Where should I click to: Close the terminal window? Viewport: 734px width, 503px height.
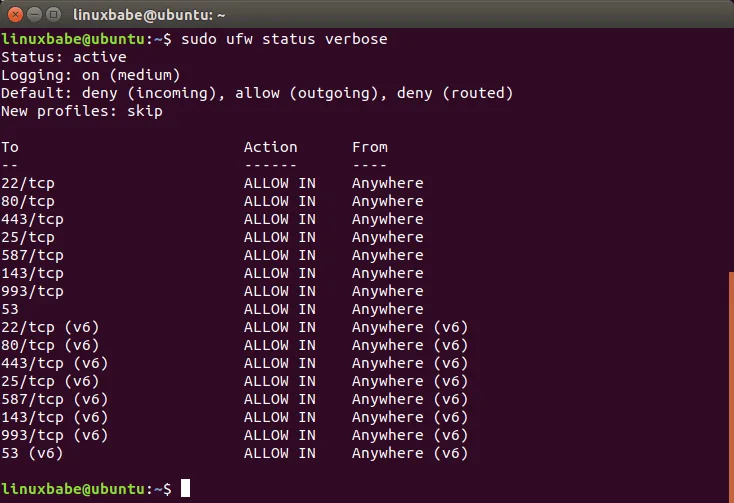(x=15, y=14)
